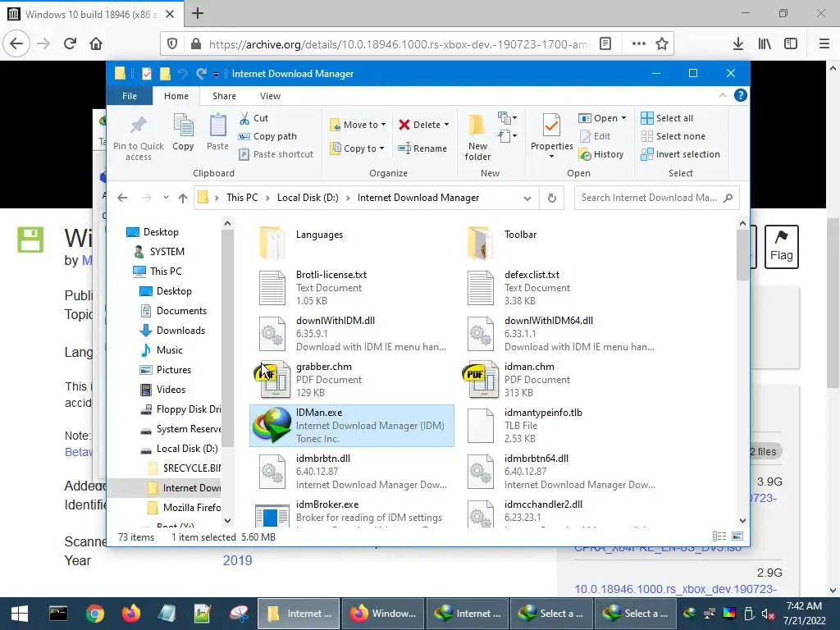Click the Firefox address bar URL

399,44
